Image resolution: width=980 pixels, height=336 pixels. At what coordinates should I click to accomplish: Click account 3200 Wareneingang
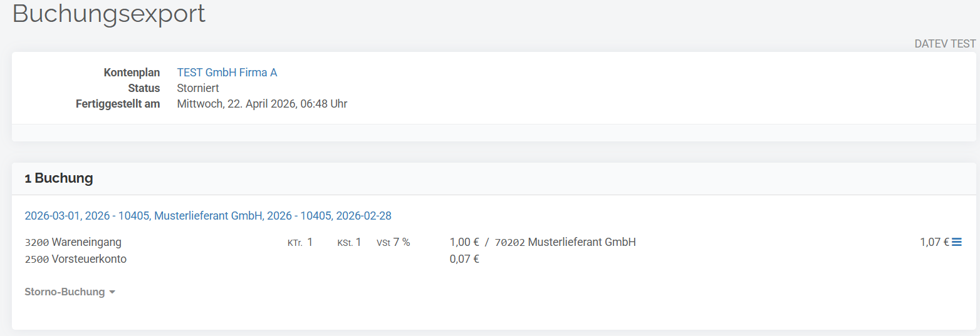(73, 242)
